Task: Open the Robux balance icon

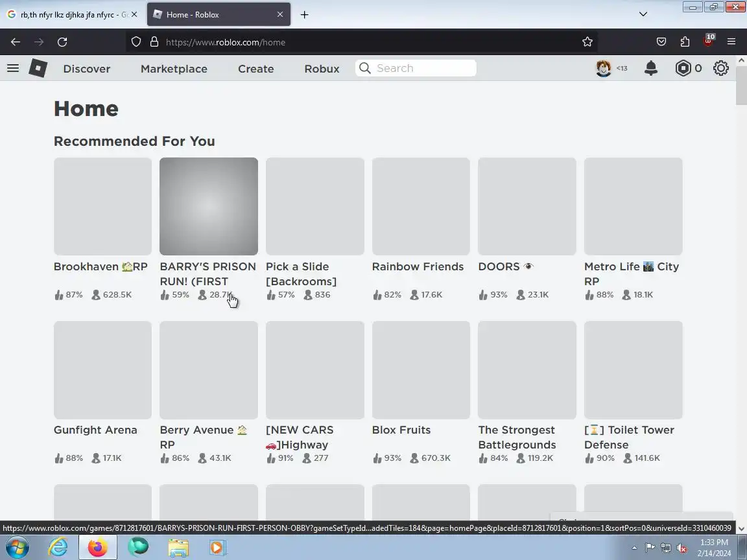Action: tap(683, 68)
